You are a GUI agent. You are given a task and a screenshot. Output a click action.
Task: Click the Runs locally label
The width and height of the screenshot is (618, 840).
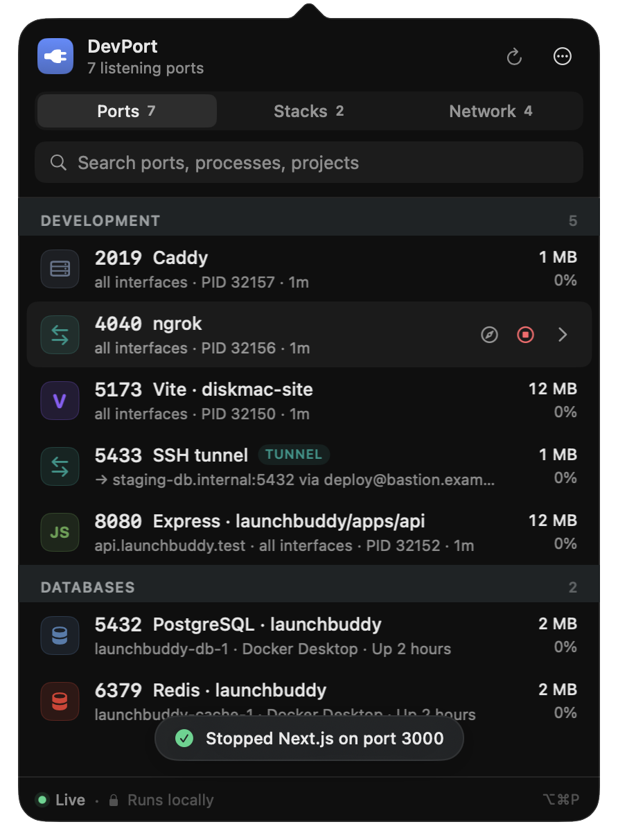170,800
